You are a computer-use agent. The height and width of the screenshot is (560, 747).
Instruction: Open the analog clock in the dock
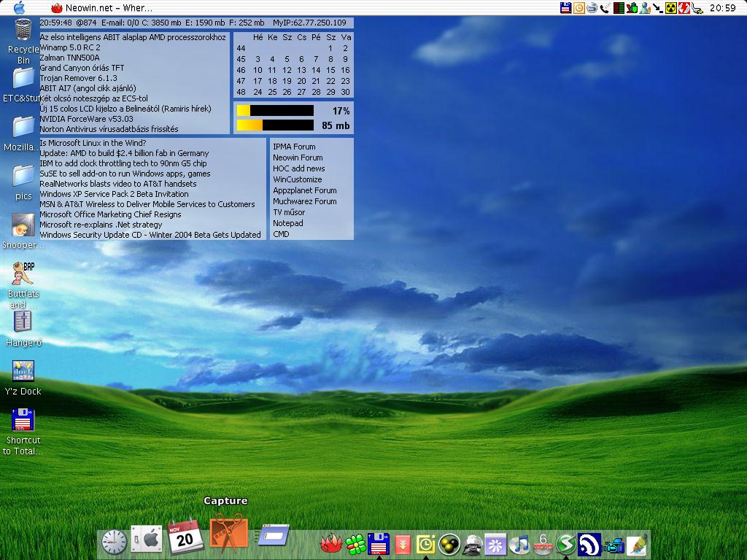[115, 542]
